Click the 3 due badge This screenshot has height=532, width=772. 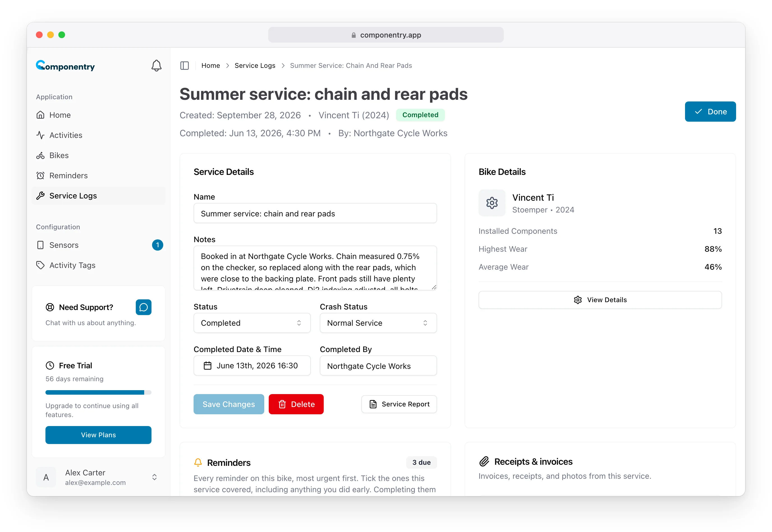421,462
